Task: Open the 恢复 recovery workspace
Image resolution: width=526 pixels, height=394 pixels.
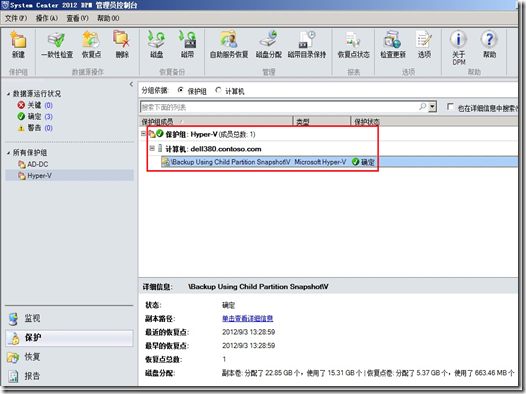Action: [x=69, y=357]
